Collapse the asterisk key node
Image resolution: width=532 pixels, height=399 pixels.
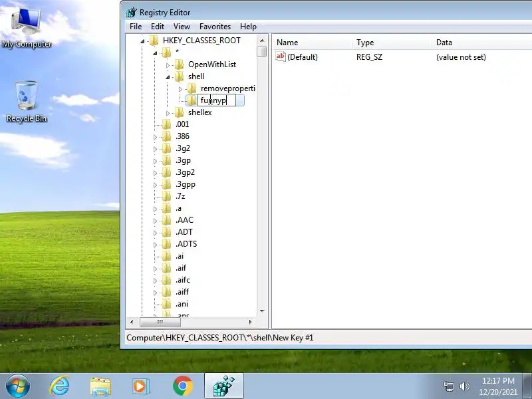[155, 53]
